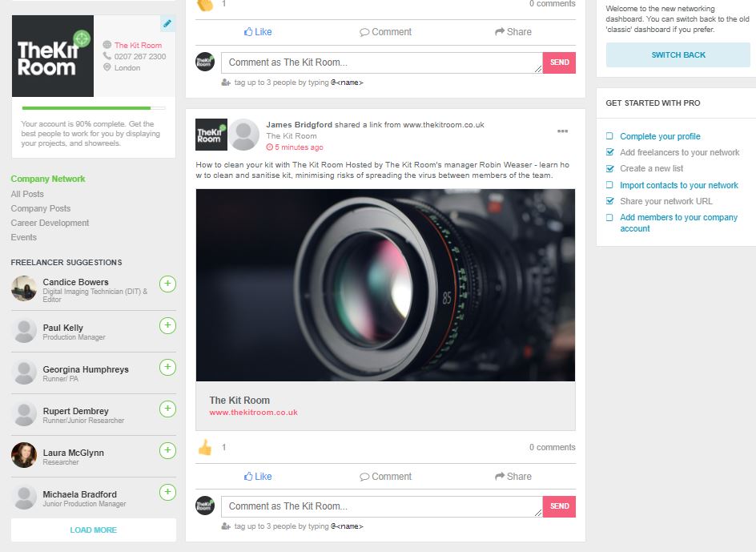
Task: Add Candice Bowers with the plus icon
Action: point(167,284)
